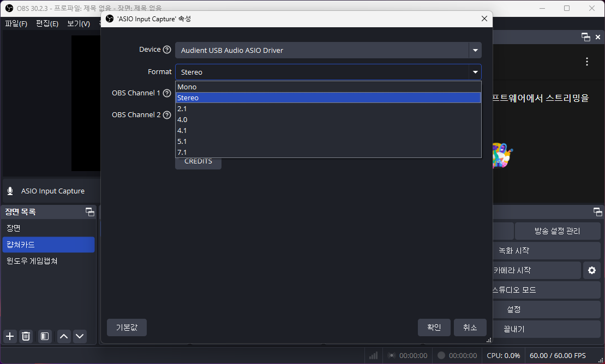
Task: Click the add scene plus icon
Action: pyautogui.click(x=10, y=336)
